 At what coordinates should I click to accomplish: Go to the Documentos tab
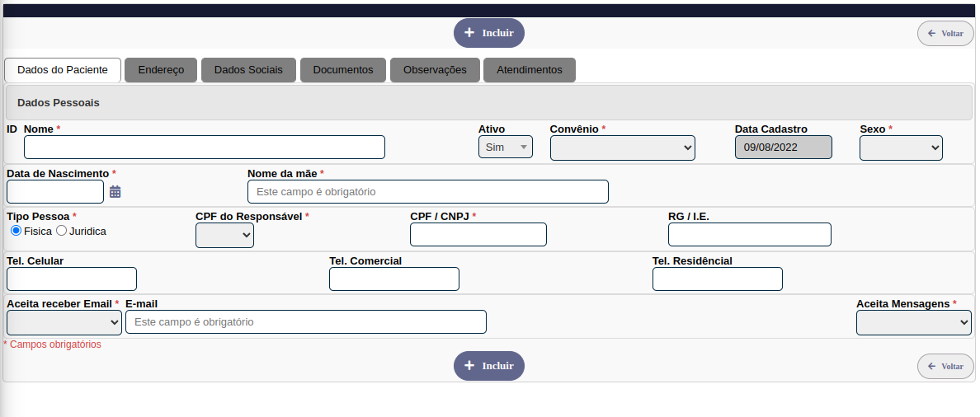[342, 70]
